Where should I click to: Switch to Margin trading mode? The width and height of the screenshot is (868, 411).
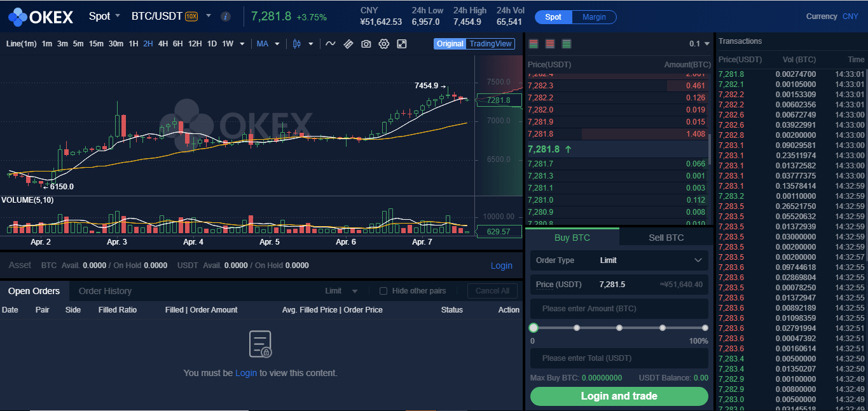point(594,17)
